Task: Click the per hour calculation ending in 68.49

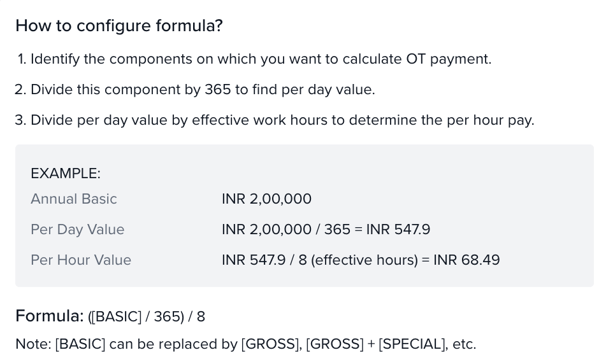Action: [361, 260]
